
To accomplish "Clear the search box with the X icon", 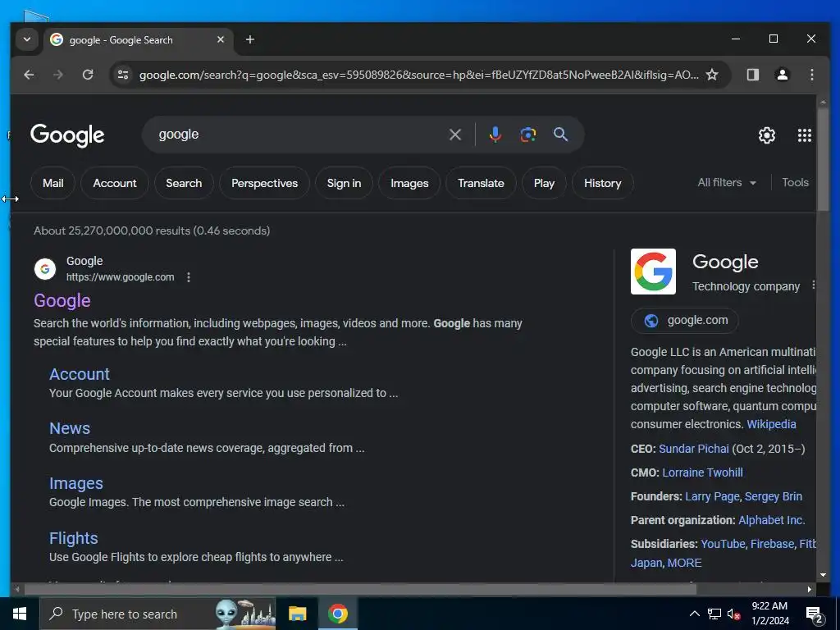I will (x=454, y=135).
